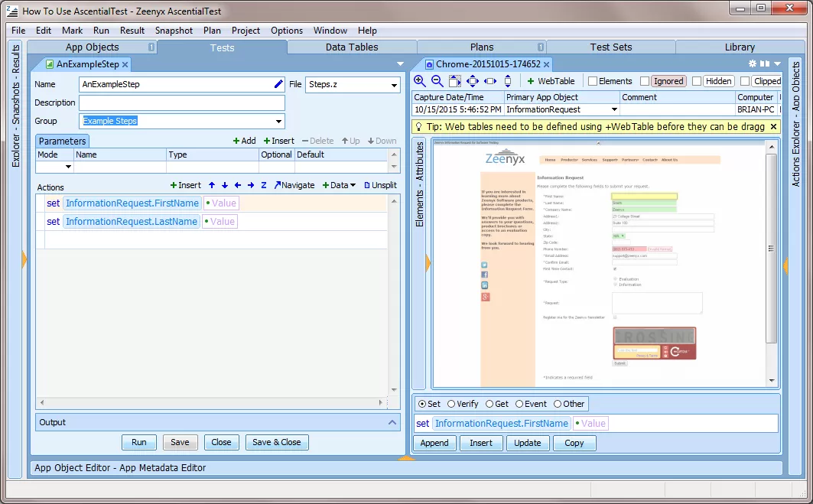Click the pin icon on Plans tab
Screen dimensions: 813x504
click(540, 47)
